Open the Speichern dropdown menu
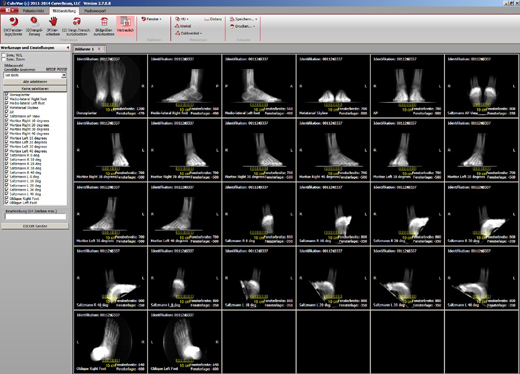This screenshot has width=520, height=374. tap(244, 19)
